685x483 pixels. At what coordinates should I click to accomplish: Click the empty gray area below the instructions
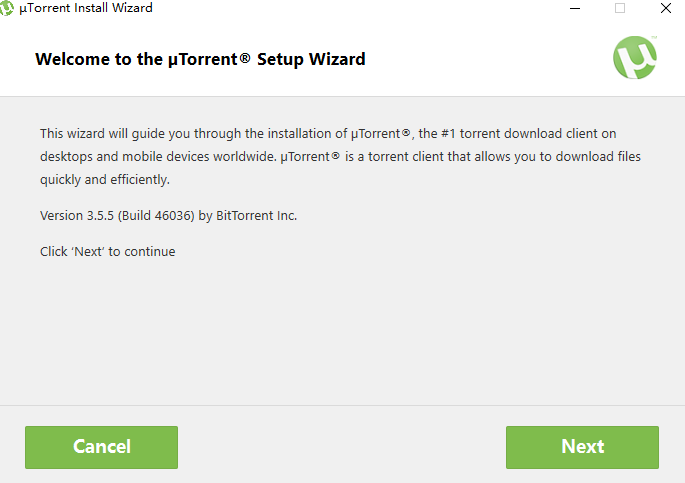(x=340, y=330)
